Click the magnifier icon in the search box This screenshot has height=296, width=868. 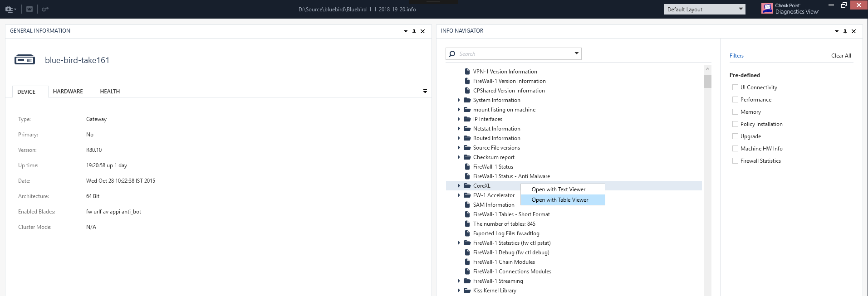[x=452, y=54]
